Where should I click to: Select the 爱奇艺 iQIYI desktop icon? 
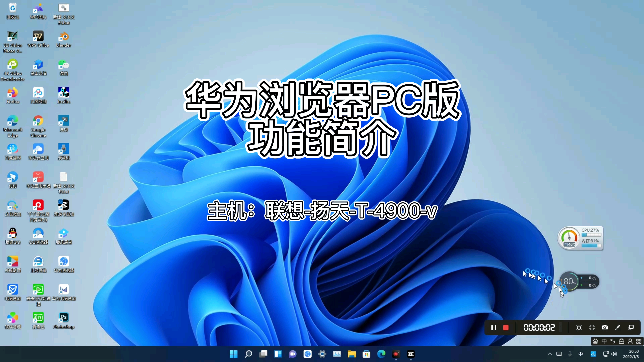coord(38,321)
